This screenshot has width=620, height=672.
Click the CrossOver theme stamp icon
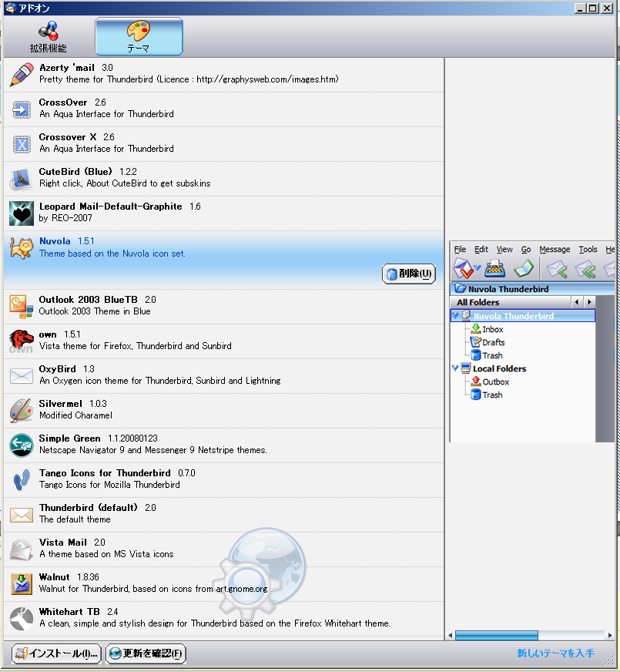pyautogui.click(x=22, y=109)
